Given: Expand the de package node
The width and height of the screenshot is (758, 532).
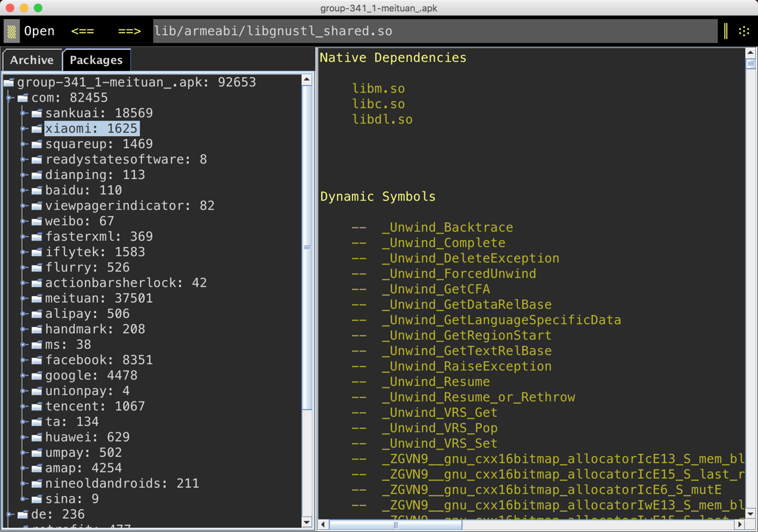Looking at the screenshot, I should [10, 514].
